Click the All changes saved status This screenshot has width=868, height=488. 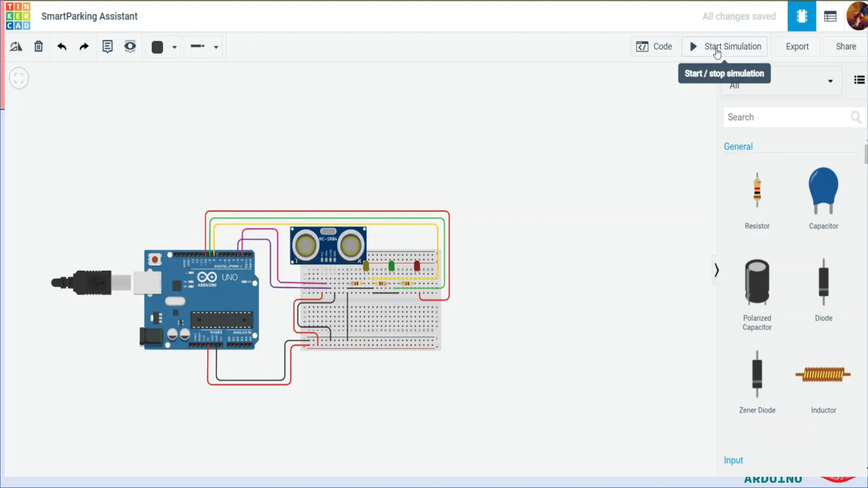(739, 16)
